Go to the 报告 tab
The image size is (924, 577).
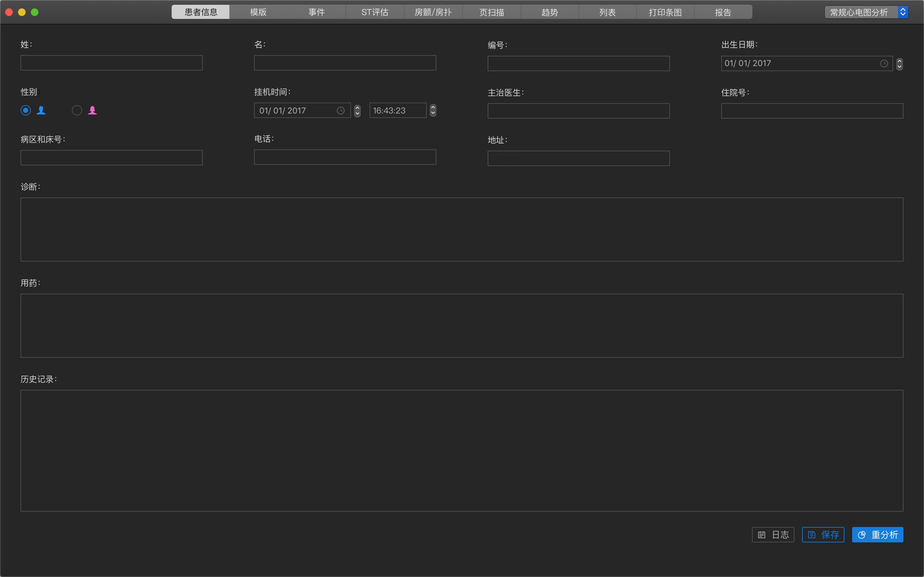tap(723, 12)
